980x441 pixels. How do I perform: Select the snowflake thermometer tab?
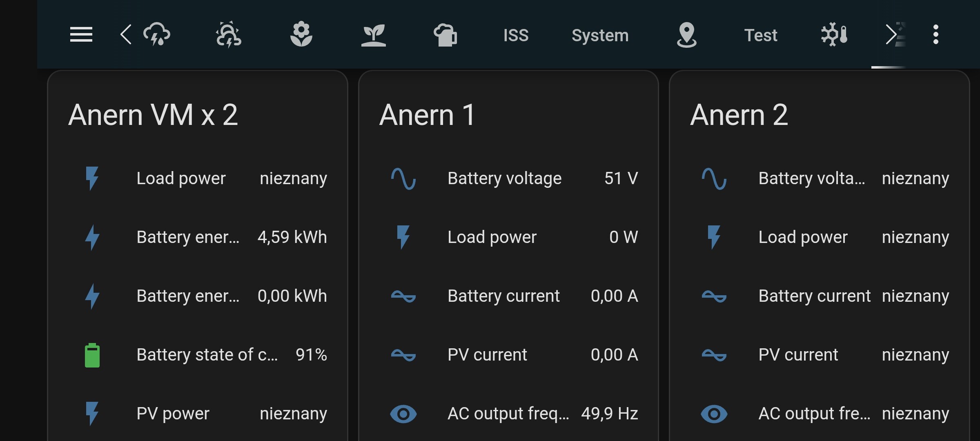pyautogui.click(x=834, y=34)
